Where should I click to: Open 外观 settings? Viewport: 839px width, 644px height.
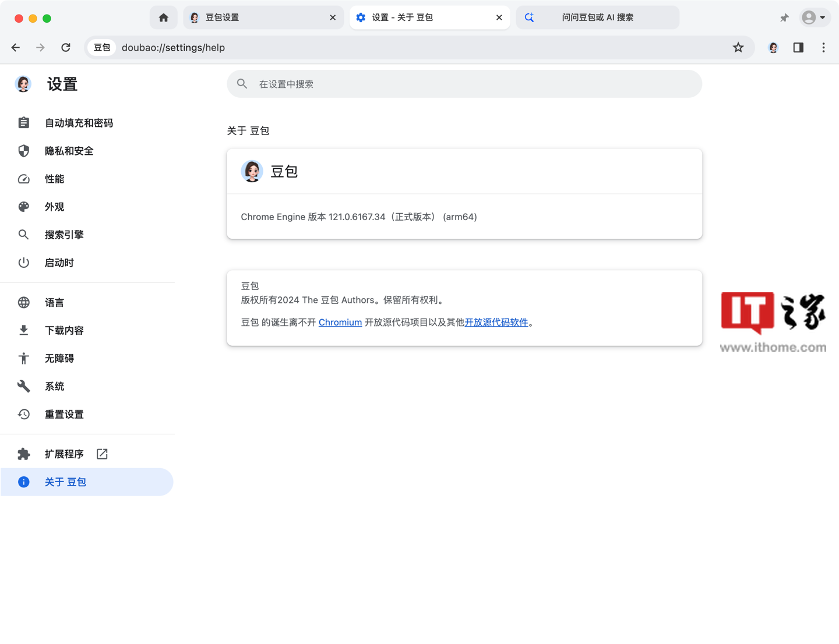[87, 207]
